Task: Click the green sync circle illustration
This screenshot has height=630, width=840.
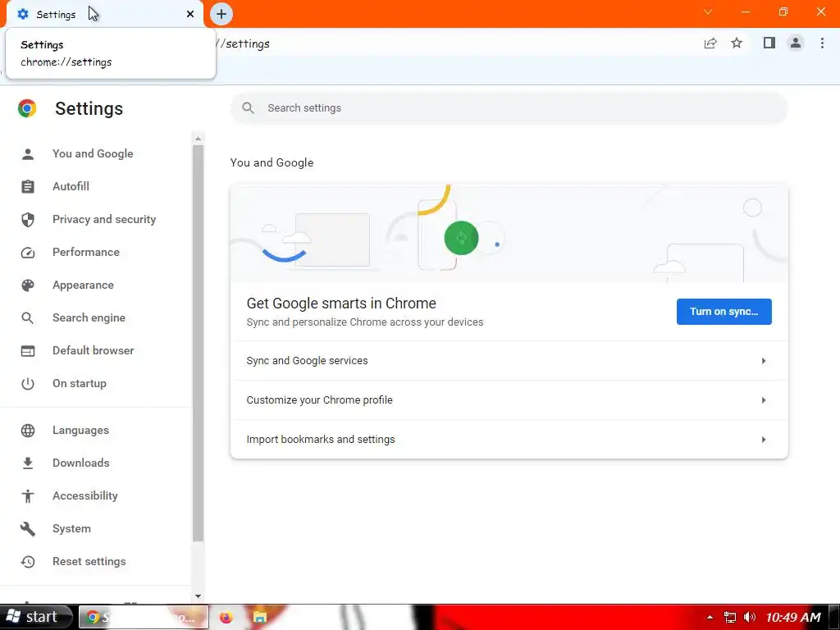Action: point(461,238)
